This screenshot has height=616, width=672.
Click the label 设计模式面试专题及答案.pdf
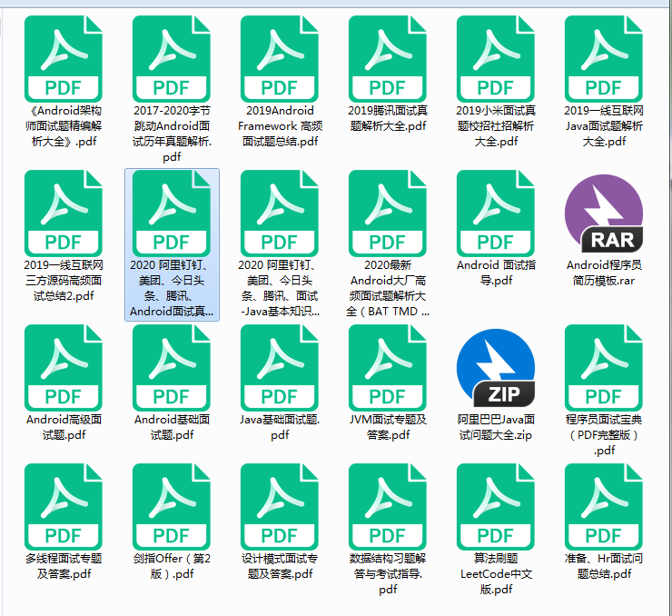[280, 566]
